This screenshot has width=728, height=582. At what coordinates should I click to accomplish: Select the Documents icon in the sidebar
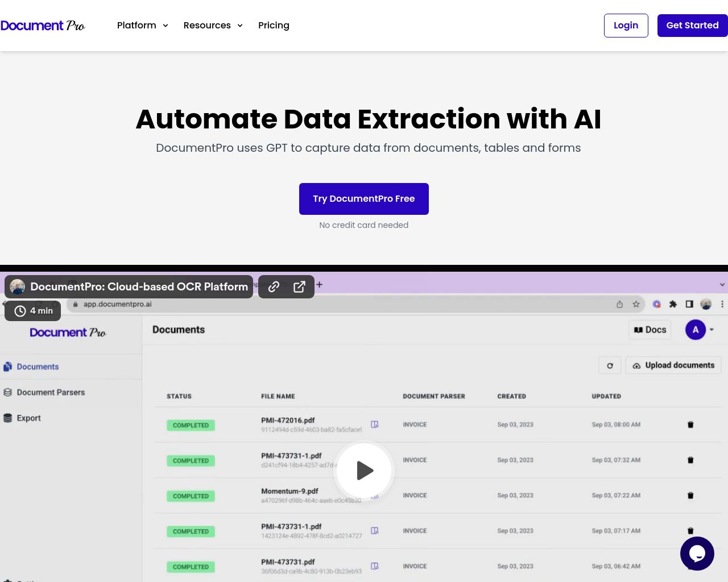8,367
